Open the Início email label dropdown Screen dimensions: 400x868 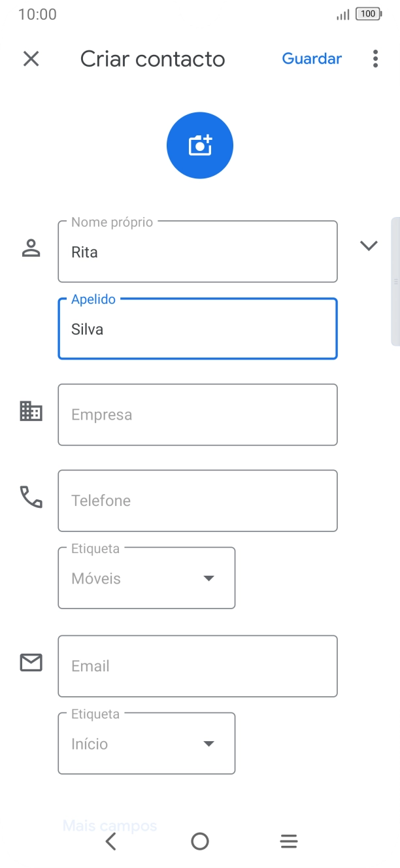(x=208, y=743)
